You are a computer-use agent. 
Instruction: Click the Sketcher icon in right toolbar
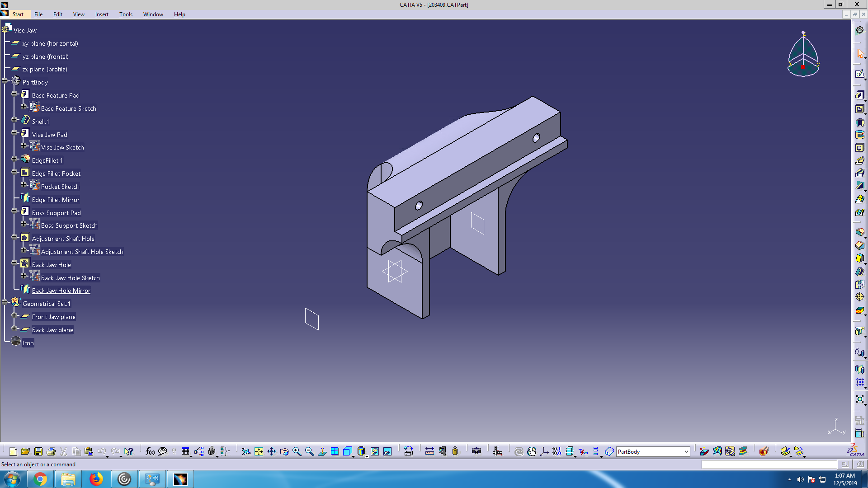(x=859, y=74)
